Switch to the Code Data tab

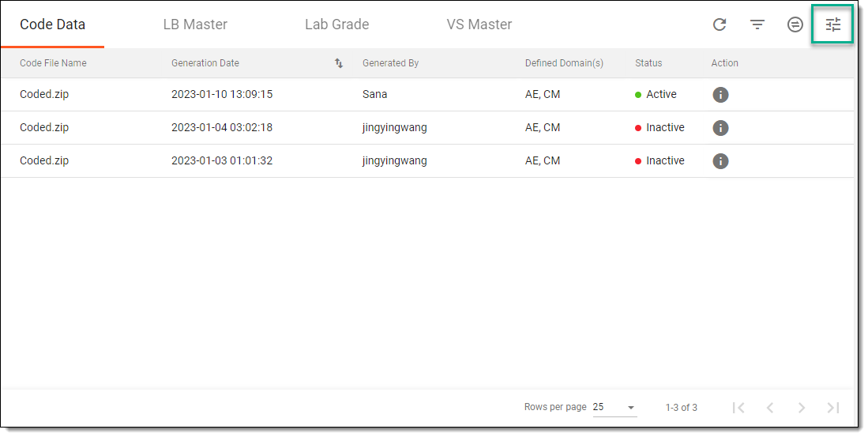point(53,24)
